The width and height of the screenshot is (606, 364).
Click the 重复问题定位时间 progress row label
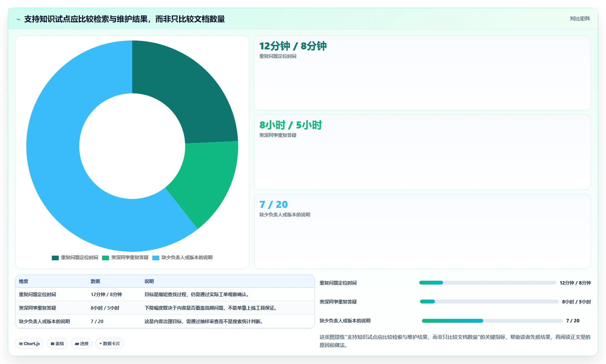(x=338, y=283)
